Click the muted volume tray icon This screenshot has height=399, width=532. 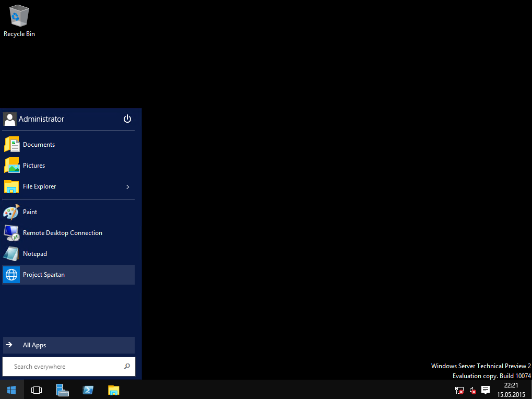[x=472, y=391]
